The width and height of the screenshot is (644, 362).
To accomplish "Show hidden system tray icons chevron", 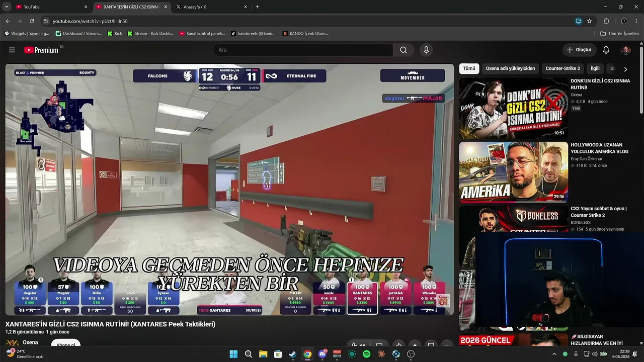I will click(x=554, y=354).
